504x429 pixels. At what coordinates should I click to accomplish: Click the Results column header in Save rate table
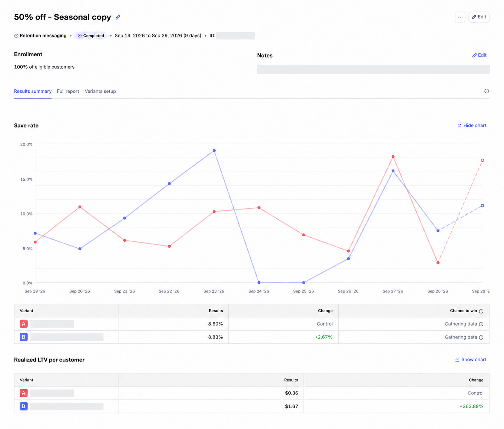216,311
